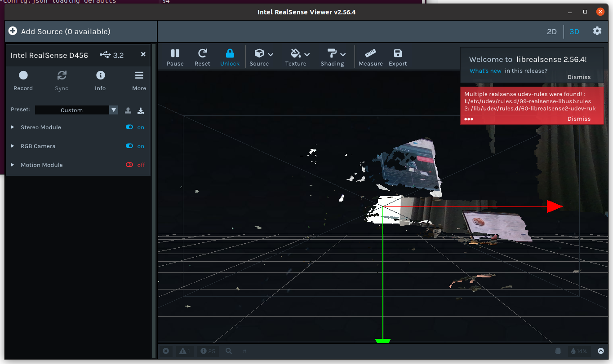This screenshot has width=613, height=364.
Task: Open the What's new link
Action: pyautogui.click(x=485, y=71)
